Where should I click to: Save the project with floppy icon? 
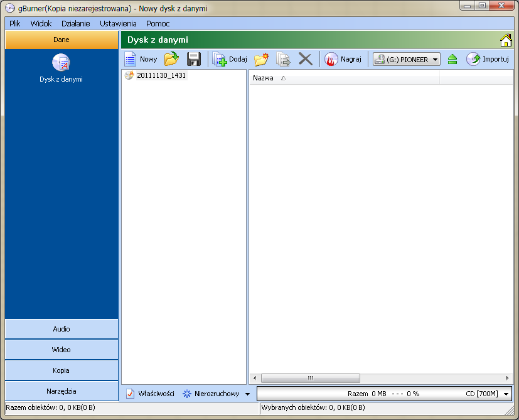click(x=194, y=59)
